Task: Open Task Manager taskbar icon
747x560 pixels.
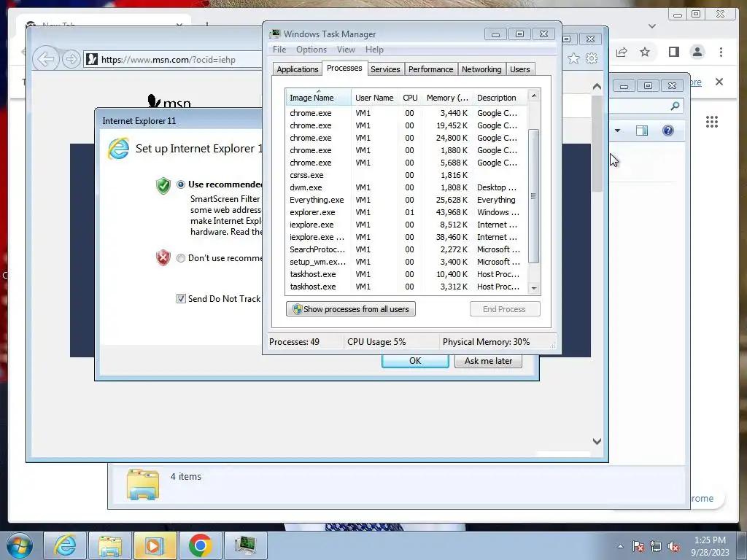Action: (x=245, y=545)
